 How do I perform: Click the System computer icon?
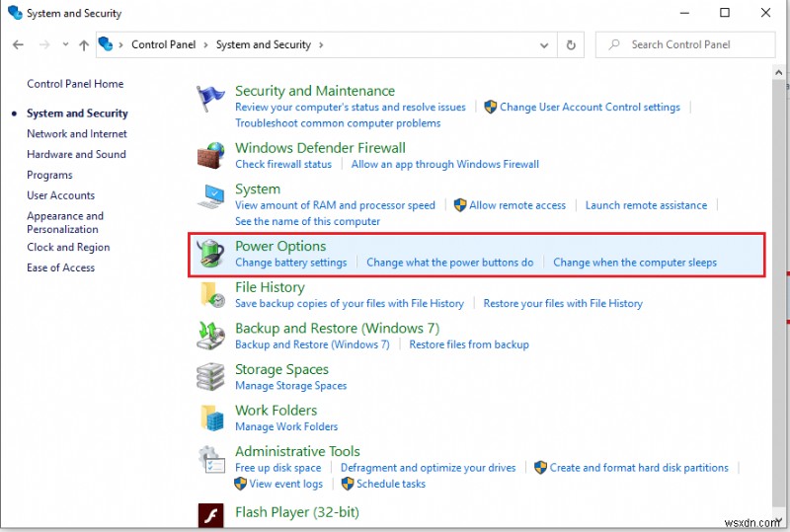[210, 196]
